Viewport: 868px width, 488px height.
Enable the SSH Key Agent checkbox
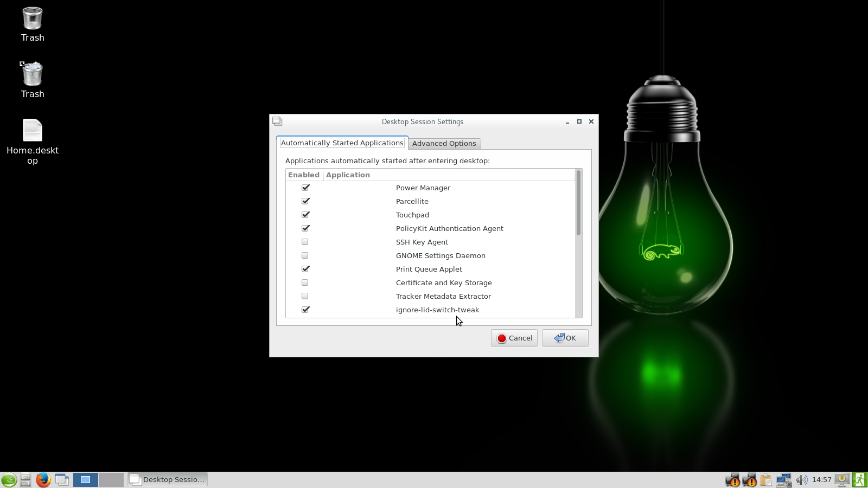point(305,242)
